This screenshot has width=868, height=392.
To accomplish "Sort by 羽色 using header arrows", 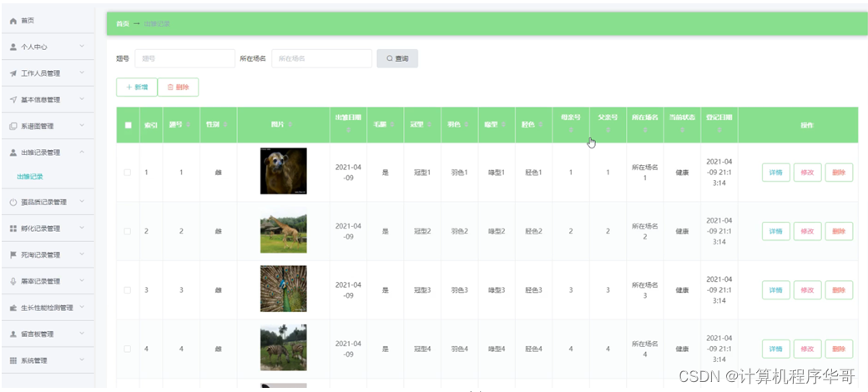I will pos(467,125).
